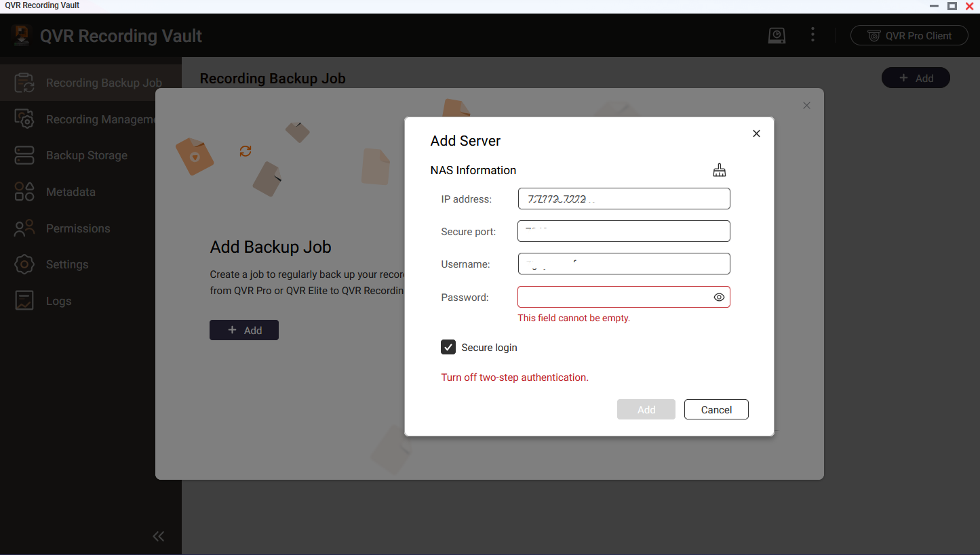Click the NAS Information heading
The width and height of the screenshot is (980, 555).
tap(473, 170)
